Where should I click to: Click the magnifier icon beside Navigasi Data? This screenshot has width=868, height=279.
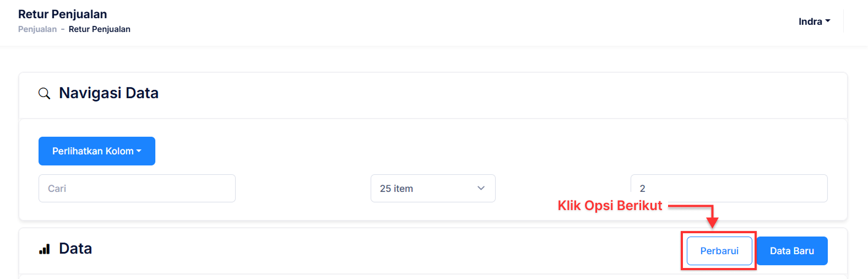44,93
